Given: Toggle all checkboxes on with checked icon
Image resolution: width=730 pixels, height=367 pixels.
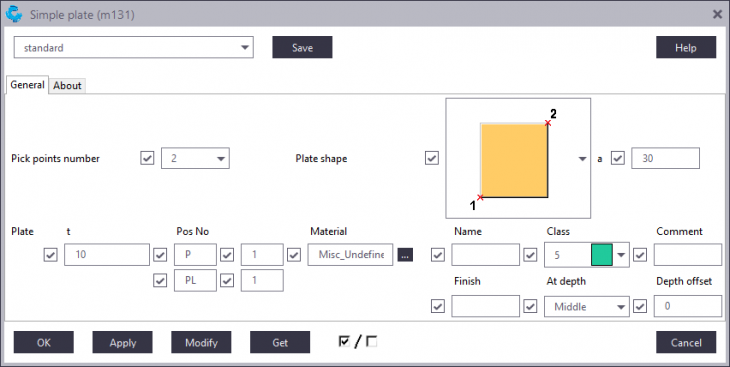Looking at the screenshot, I should coord(344,342).
